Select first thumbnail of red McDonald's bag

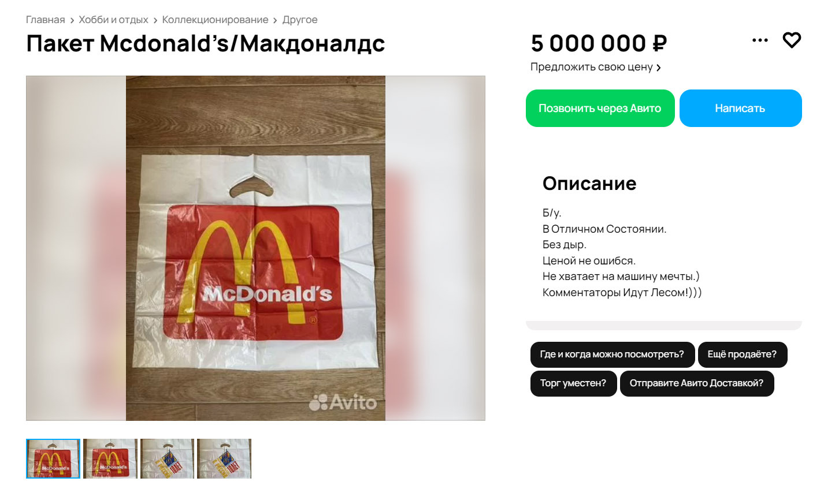[53, 458]
